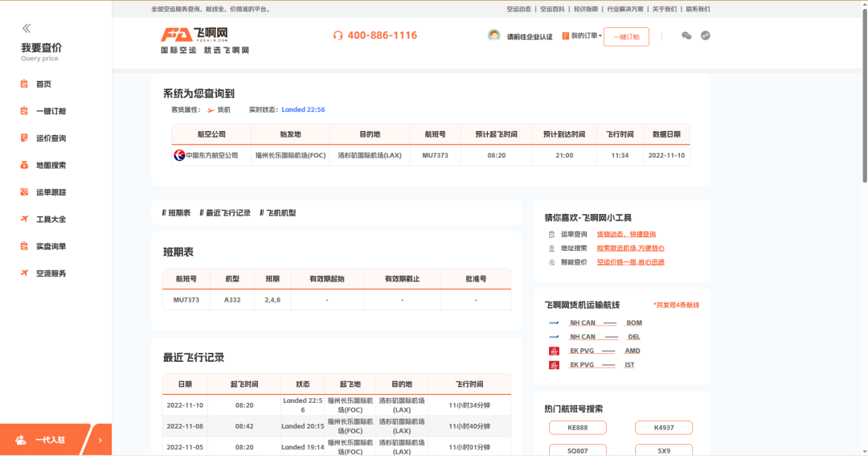This screenshot has height=456, width=868.
Task: Expand the arrow next to 一代入驻
Action: [100, 440]
